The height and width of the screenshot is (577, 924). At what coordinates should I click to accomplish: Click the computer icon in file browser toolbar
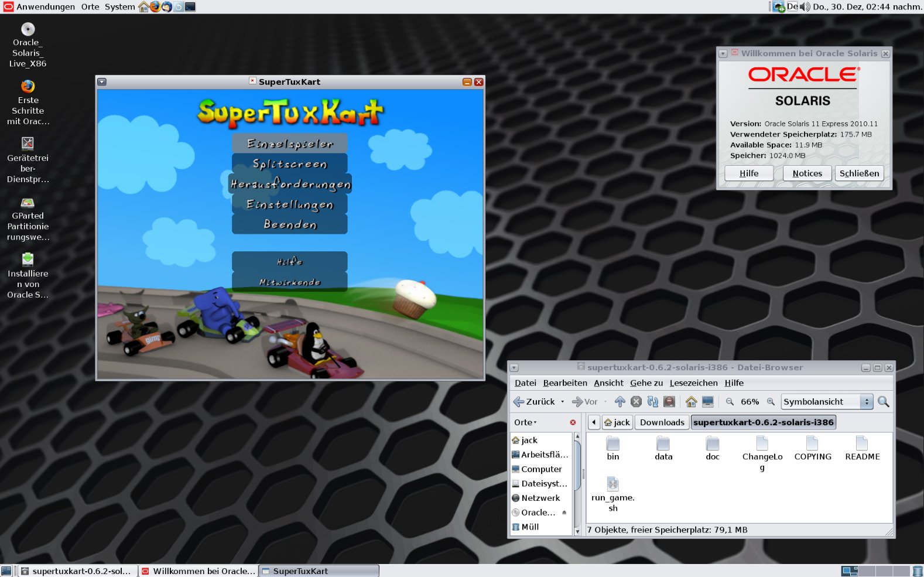708,401
